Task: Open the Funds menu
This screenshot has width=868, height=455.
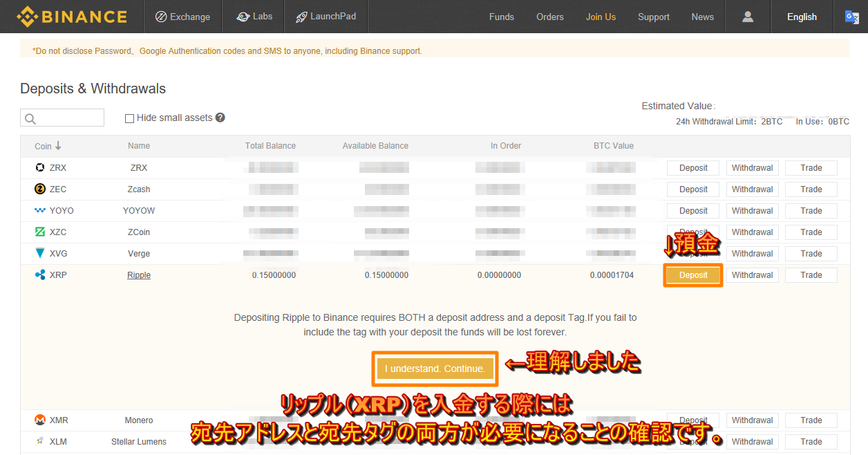Action: 501,16
